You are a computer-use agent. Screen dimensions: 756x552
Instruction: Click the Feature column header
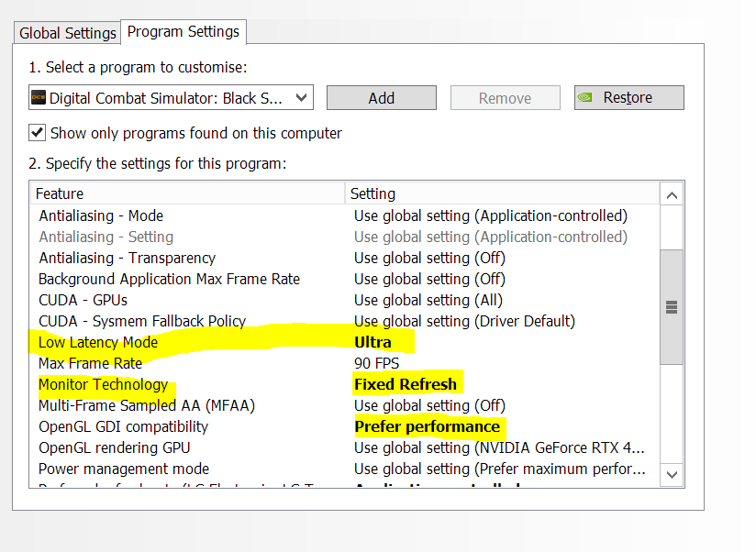[x=187, y=193]
